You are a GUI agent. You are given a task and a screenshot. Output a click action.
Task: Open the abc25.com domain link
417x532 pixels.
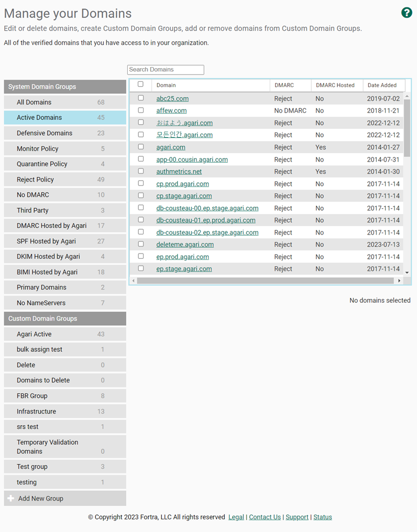172,98
